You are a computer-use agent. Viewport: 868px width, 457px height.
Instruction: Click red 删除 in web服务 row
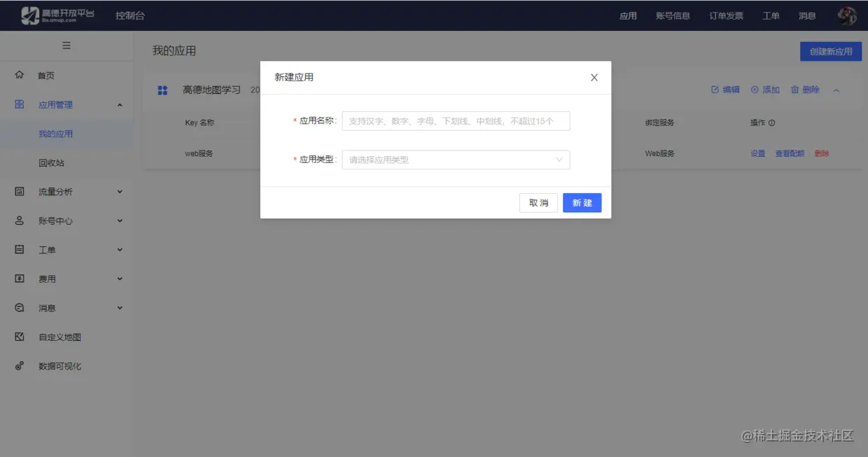[x=822, y=153]
